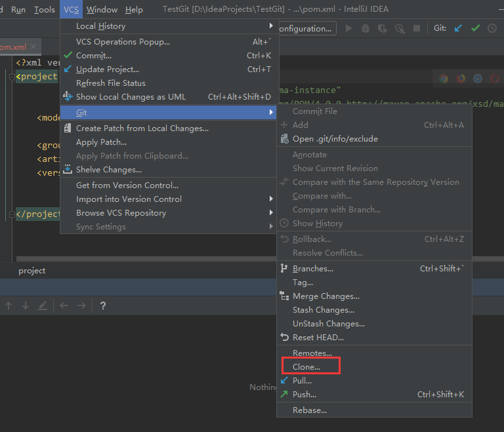
Task: Click the Stop square icon
Action: click(417, 29)
